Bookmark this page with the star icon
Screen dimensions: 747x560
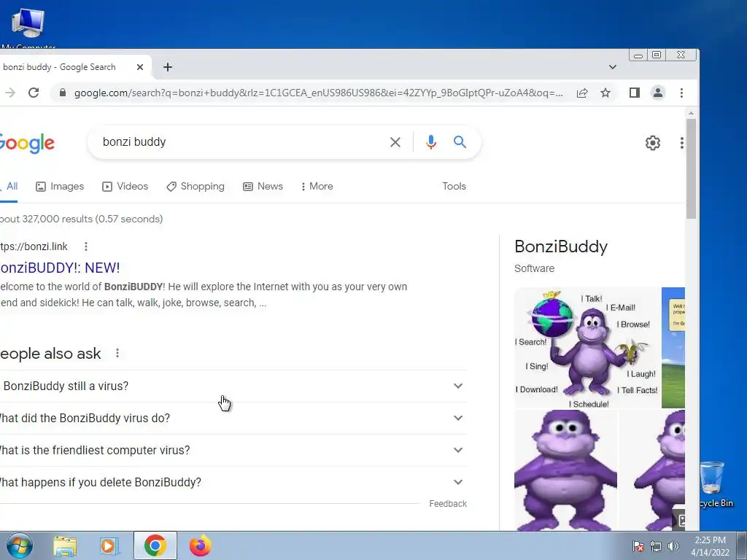605,93
